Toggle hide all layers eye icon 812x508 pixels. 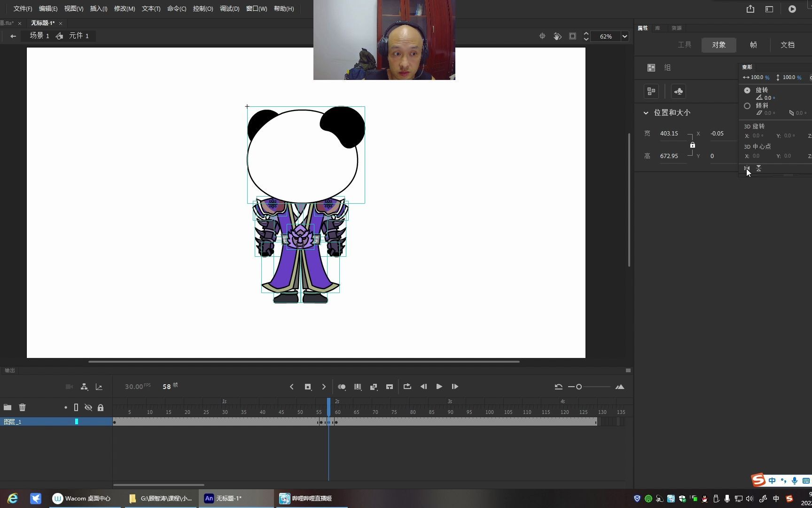[x=88, y=407]
